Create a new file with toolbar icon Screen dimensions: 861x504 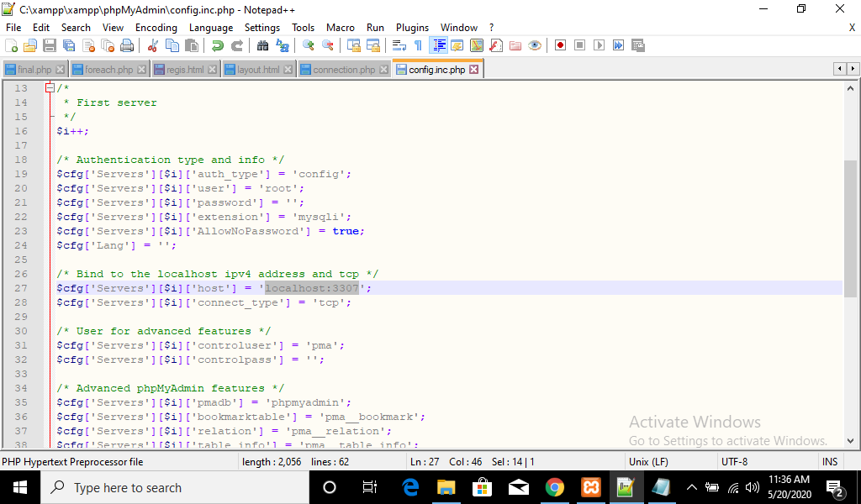[x=11, y=45]
